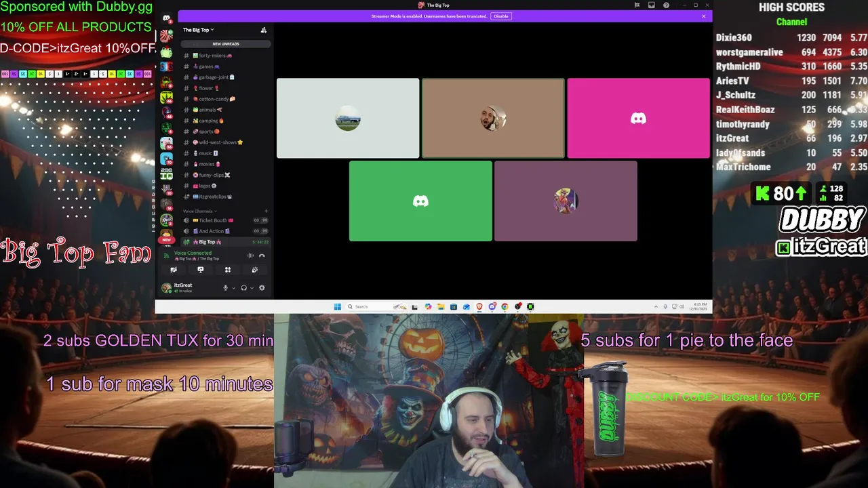
Task: Expand headphone output options arrow
Action: [252, 288]
